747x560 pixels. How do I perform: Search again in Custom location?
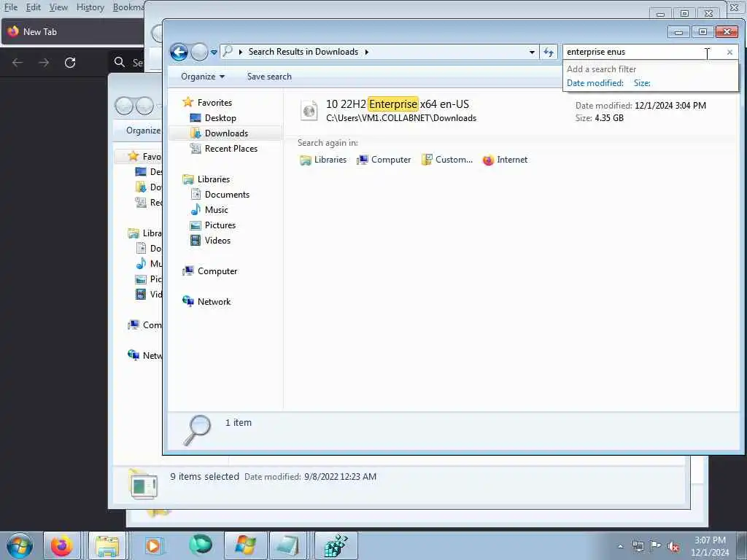pos(447,160)
